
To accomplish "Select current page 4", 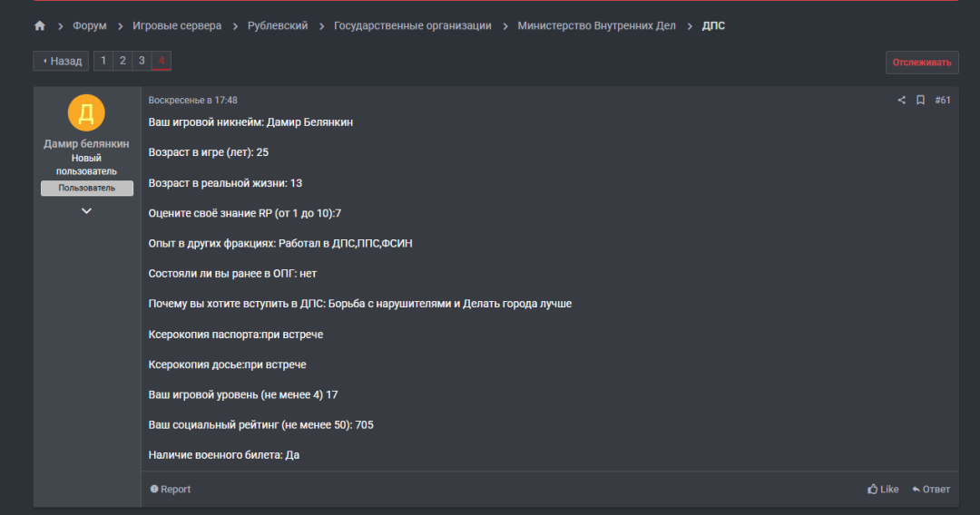I will [161, 61].
